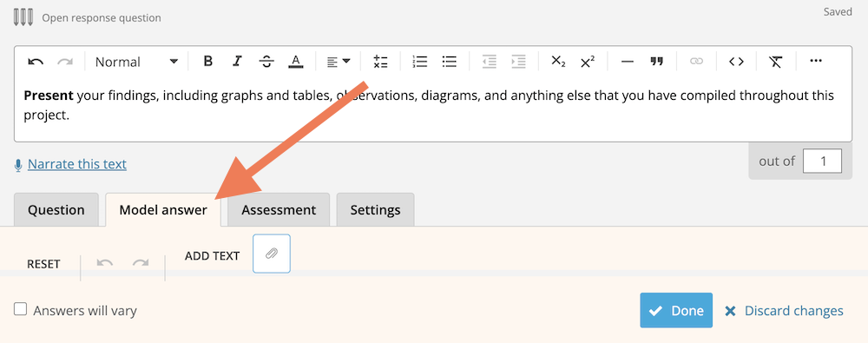Switch to the Model answer tab

[x=163, y=210]
